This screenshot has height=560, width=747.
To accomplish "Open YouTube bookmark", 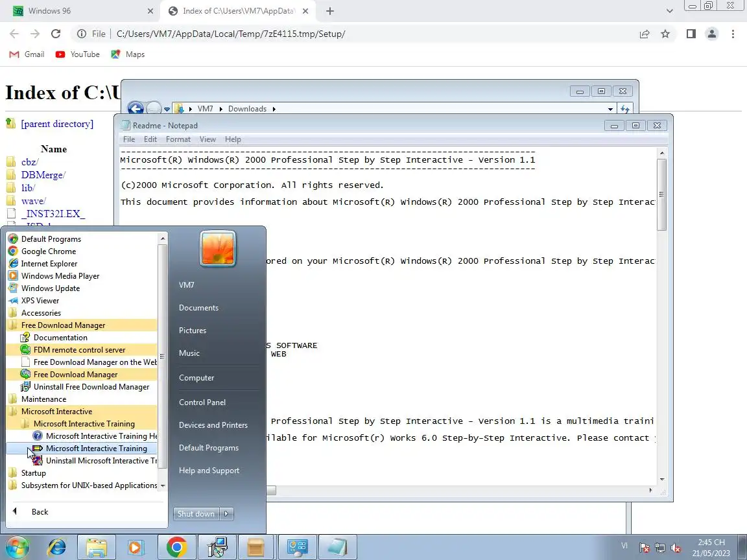I will tap(78, 54).
